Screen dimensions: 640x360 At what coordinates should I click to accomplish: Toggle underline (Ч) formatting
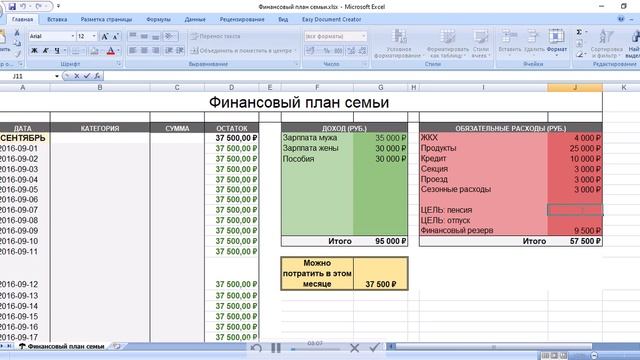[x=57, y=51]
